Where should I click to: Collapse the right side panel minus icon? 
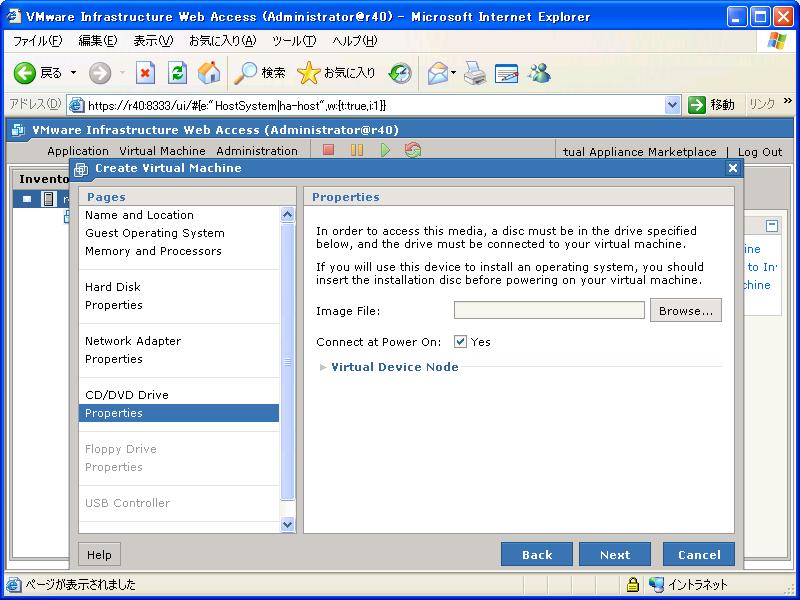pyautogui.click(x=772, y=226)
